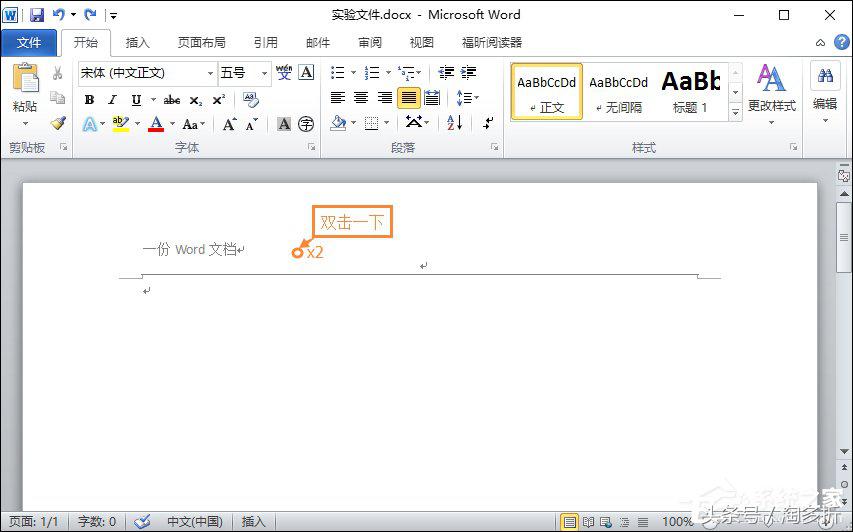This screenshot has width=853, height=532.
Task: Click the 插入 mode status button
Action: [x=252, y=522]
